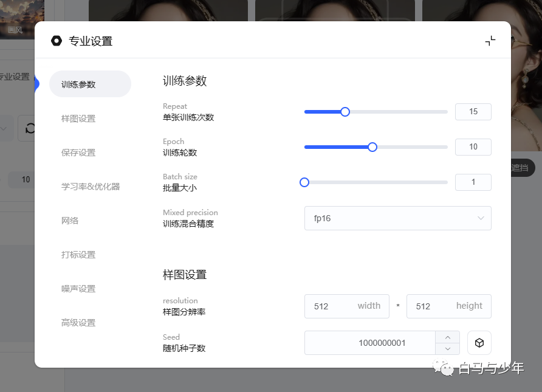Switch to 打标设置 tab
The height and width of the screenshot is (392, 542).
click(78, 255)
